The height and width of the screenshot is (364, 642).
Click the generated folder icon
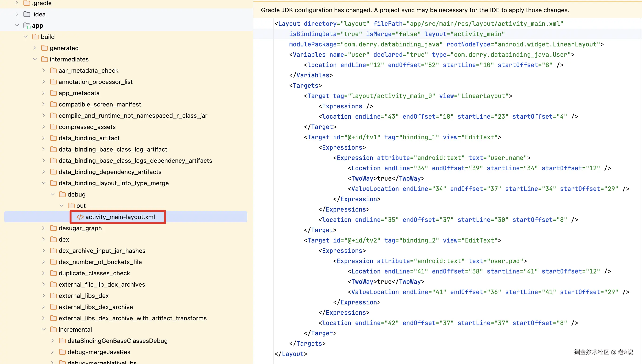click(45, 48)
